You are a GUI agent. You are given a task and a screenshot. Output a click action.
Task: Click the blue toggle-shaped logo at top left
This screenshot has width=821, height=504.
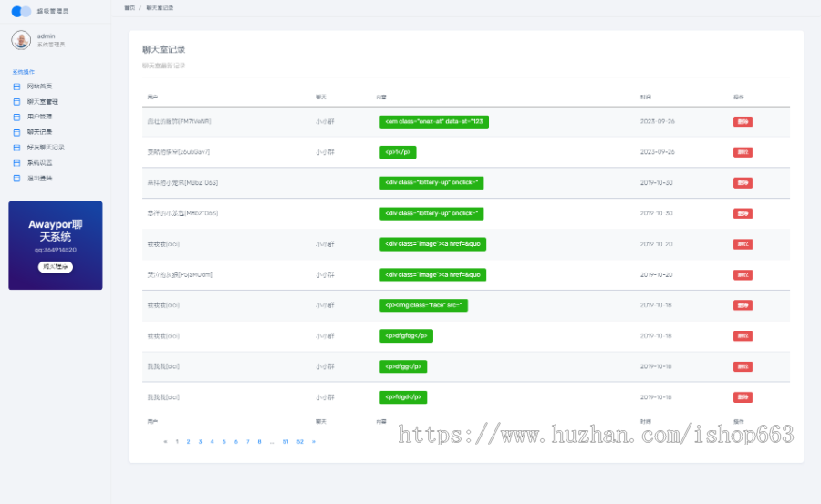click(x=22, y=11)
